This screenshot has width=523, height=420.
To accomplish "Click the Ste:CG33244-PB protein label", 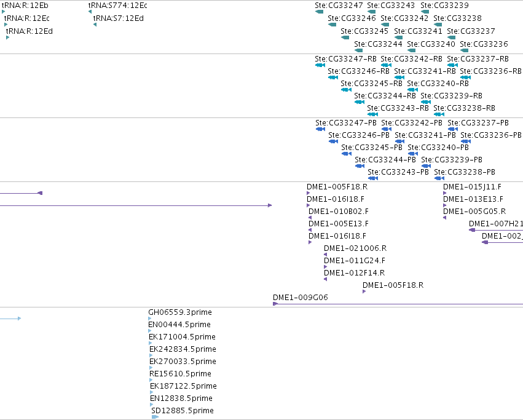I will [x=385, y=160].
